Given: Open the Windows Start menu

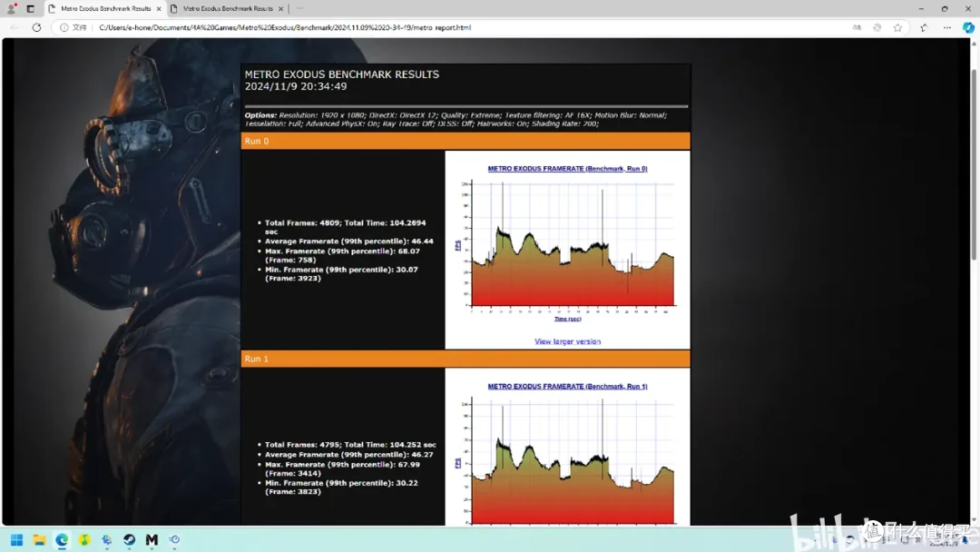Looking at the screenshot, I should pos(17,539).
